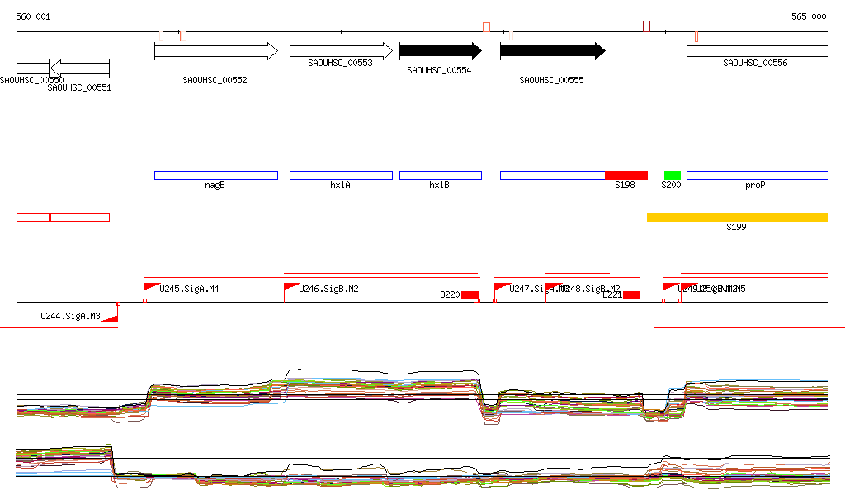Click the SAOUHSC_00555 label
845x504 pixels.
point(551,80)
